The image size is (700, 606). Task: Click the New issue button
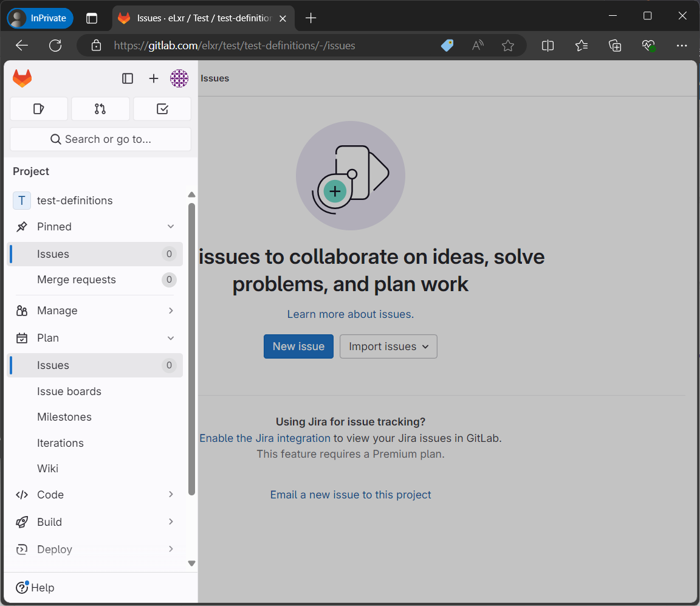(x=298, y=346)
